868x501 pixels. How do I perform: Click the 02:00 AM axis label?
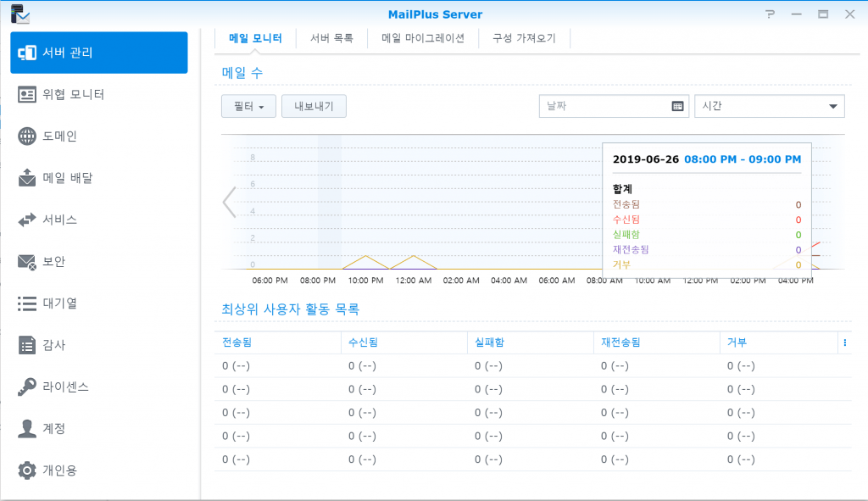(461, 281)
